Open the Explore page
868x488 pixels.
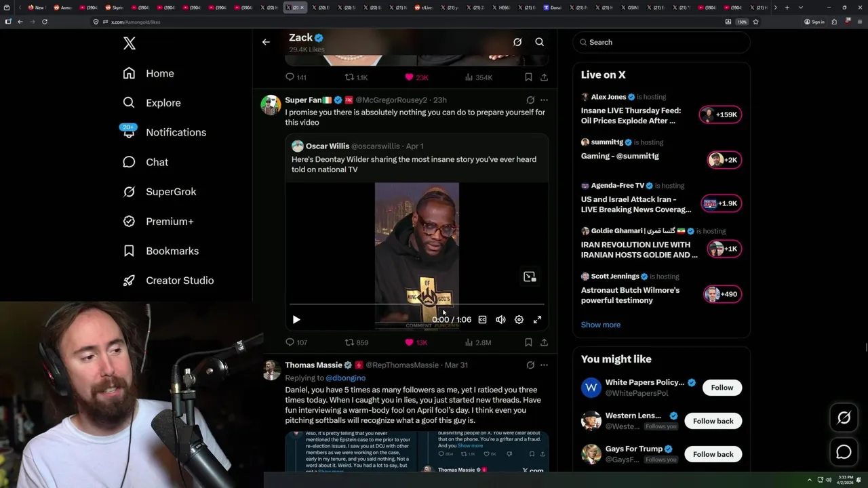point(151,103)
